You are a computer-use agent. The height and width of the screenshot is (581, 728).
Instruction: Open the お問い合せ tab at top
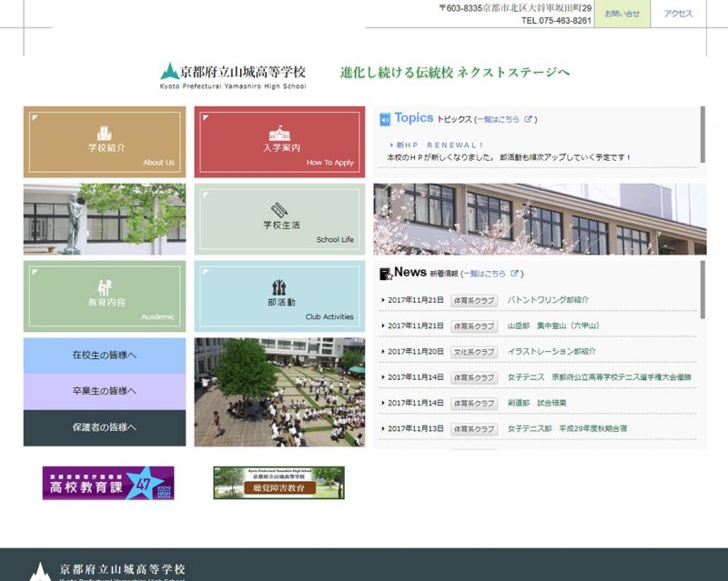click(x=622, y=14)
